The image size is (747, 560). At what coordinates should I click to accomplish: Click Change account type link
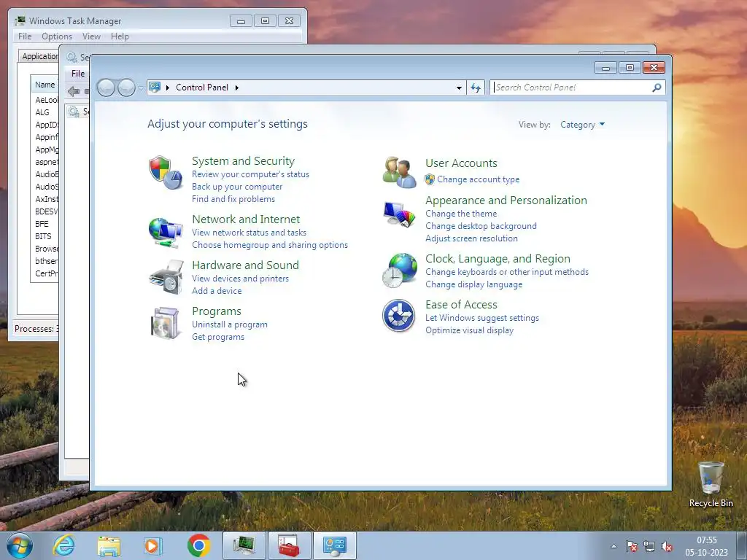click(479, 179)
